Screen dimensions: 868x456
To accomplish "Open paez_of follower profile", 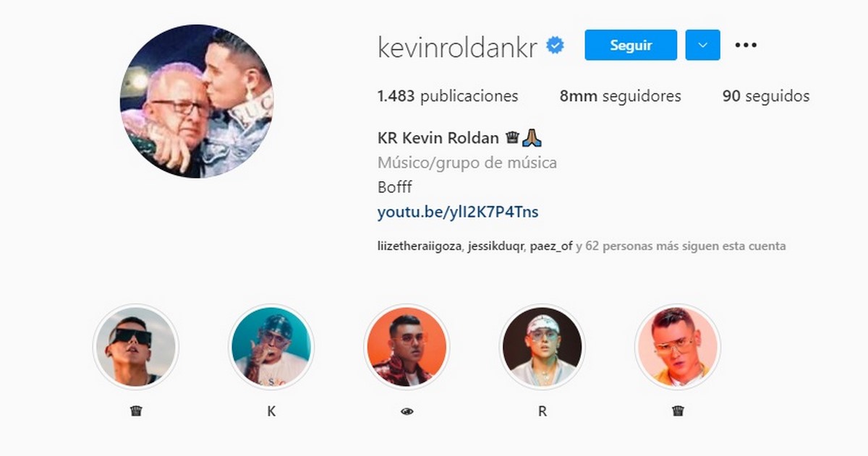I will pos(551,246).
